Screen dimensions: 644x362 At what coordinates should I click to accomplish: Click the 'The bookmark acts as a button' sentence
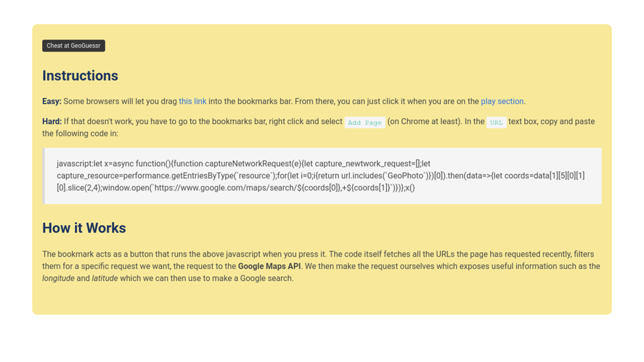pyautogui.click(x=101, y=254)
